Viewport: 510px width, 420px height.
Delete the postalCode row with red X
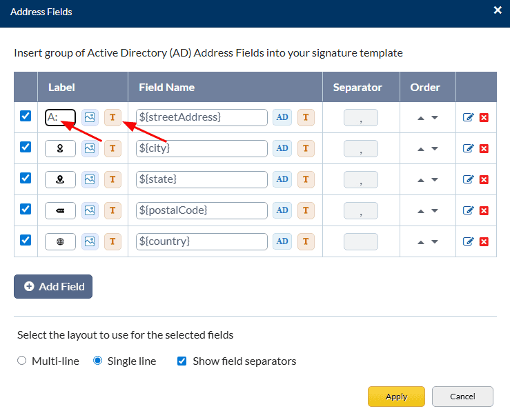(x=484, y=210)
